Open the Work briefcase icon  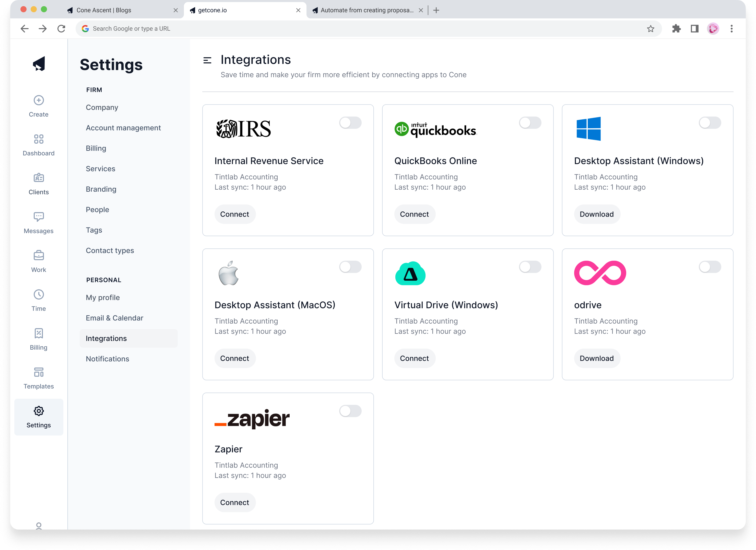click(x=39, y=256)
